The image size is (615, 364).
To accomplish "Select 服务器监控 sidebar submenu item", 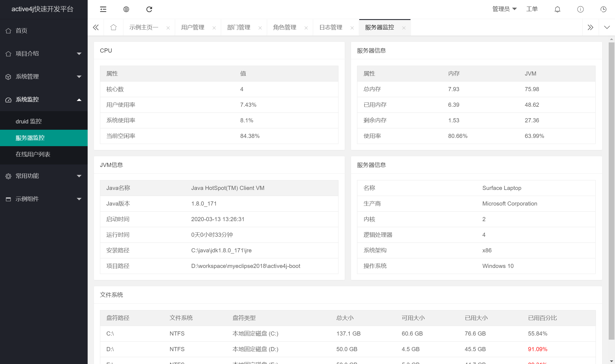I will 44,138.
